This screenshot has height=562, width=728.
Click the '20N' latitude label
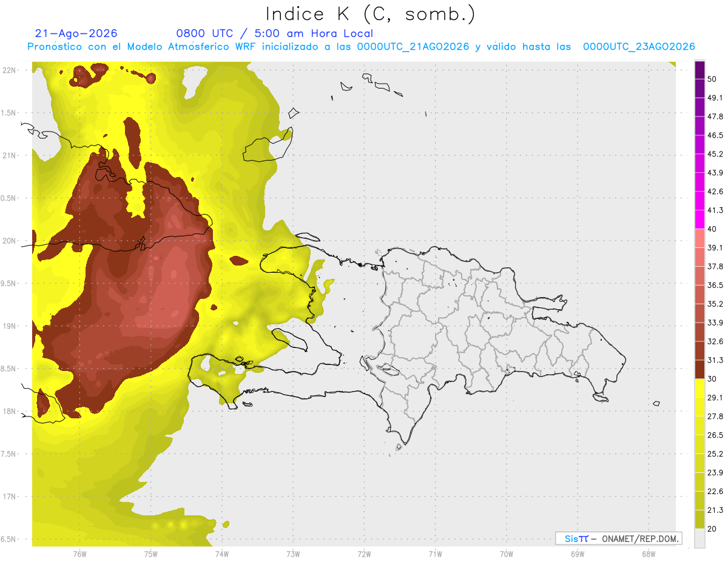[9, 241]
